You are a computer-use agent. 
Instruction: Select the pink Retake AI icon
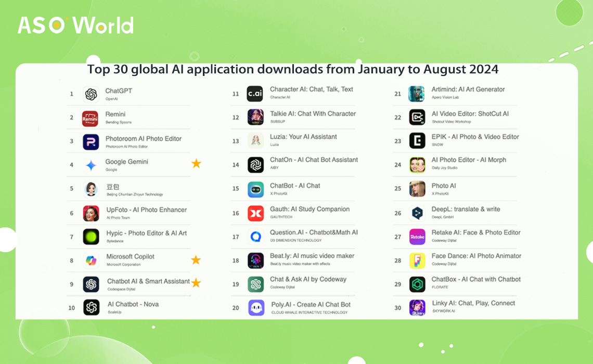(417, 237)
